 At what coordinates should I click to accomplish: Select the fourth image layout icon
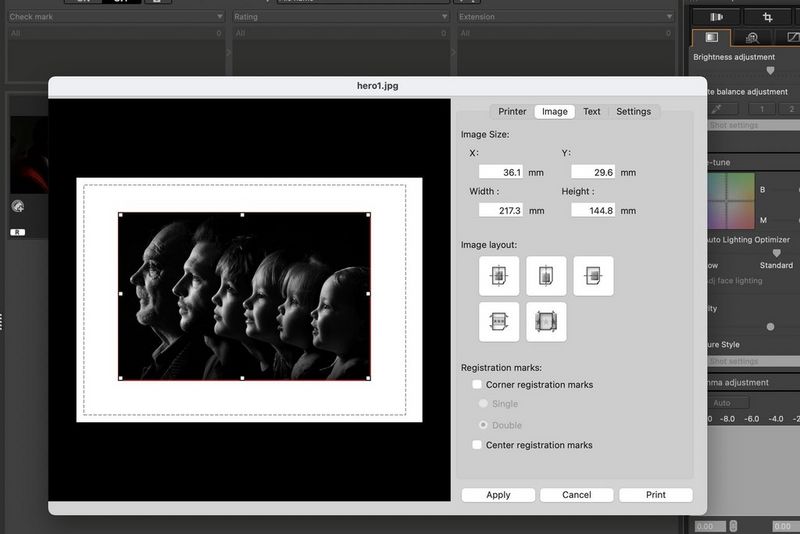498,322
